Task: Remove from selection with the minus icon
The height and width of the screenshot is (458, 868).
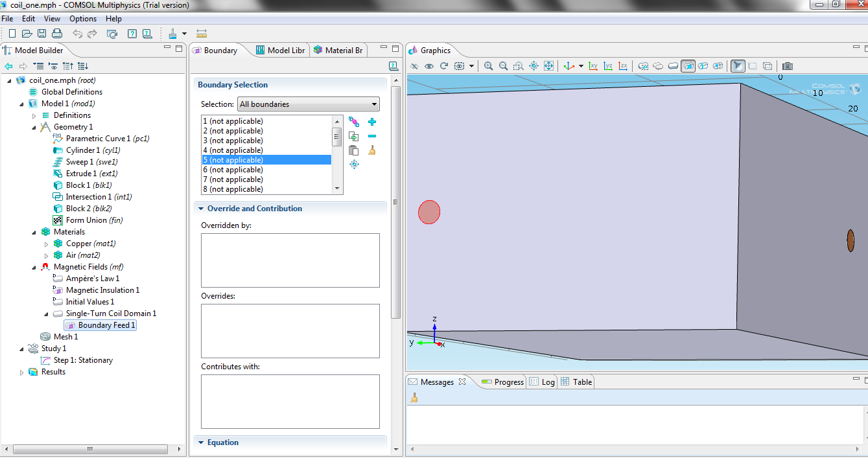Action: tap(372, 136)
